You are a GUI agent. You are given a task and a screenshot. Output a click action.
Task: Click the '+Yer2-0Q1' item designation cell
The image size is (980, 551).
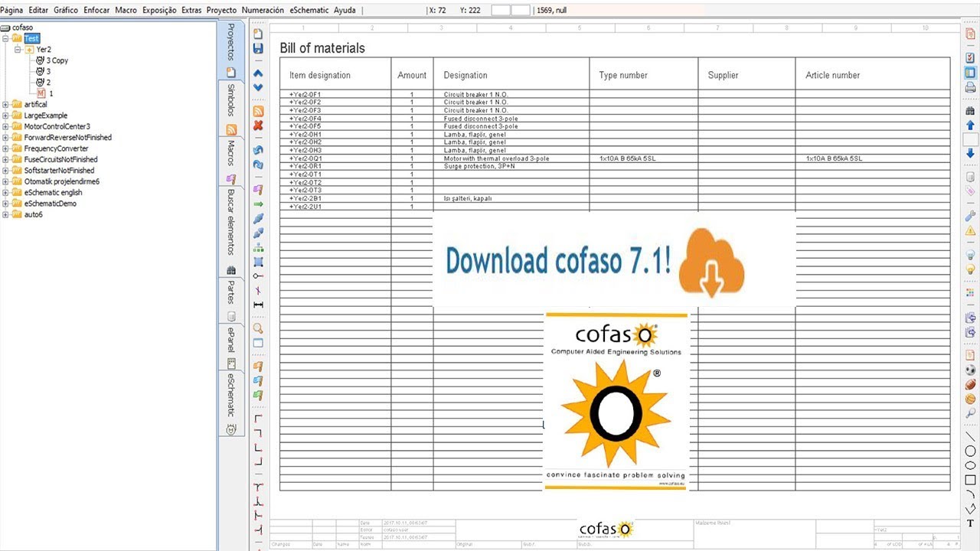[x=305, y=158]
